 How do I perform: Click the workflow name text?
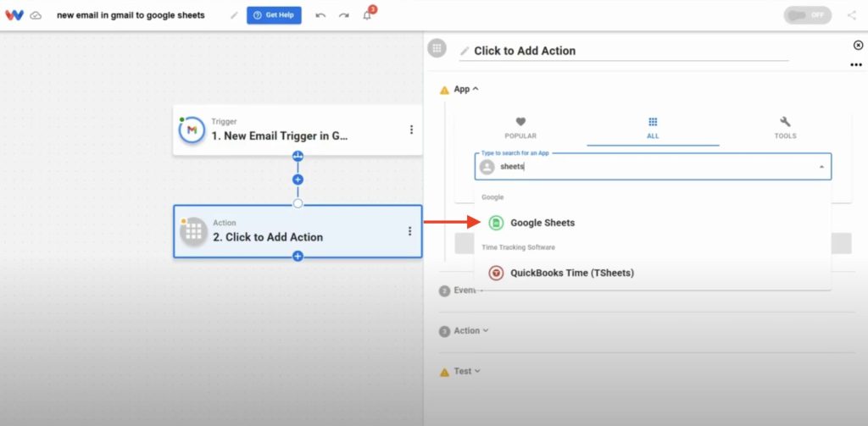coord(131,15)
